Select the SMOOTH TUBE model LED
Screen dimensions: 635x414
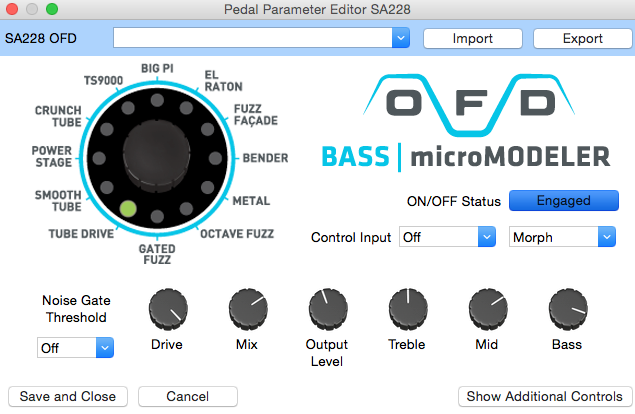point(107,187)
